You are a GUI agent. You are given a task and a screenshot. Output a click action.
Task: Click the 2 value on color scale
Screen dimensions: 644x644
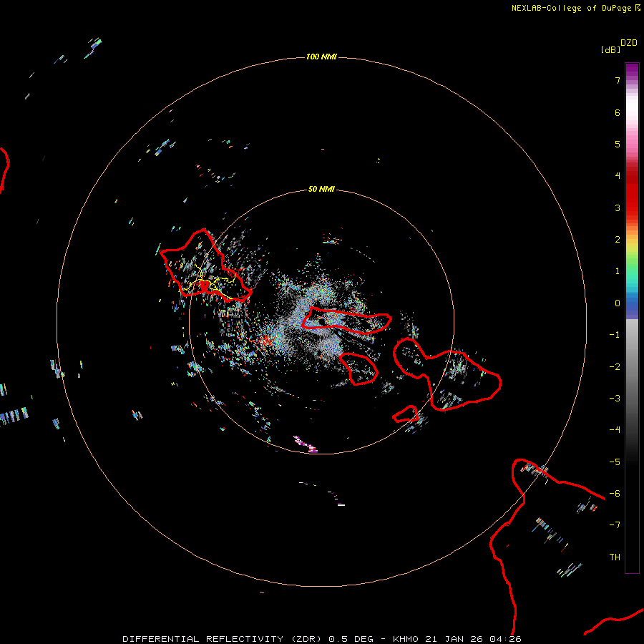618,240
